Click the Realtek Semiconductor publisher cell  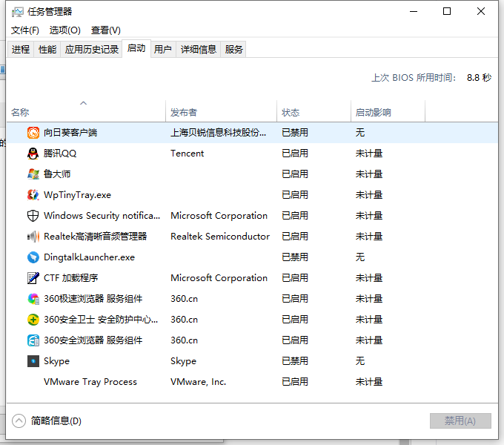tap(220, 237)
